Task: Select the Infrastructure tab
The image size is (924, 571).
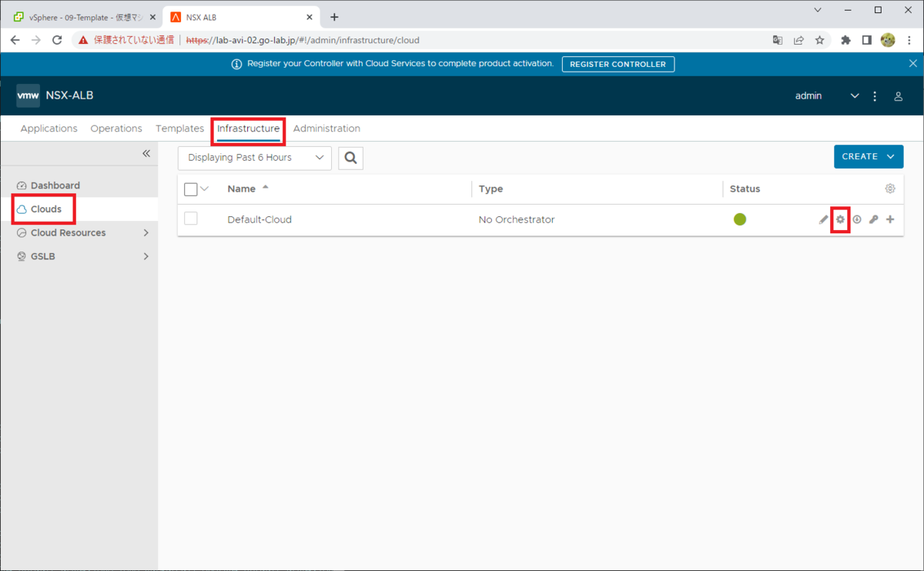Action: click(248, 129)
